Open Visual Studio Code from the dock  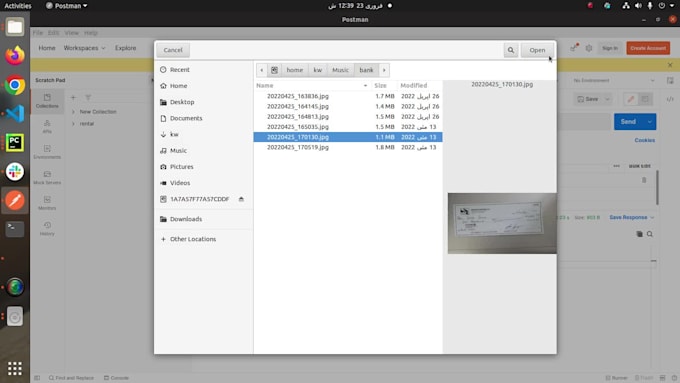[x=15, y=114]
